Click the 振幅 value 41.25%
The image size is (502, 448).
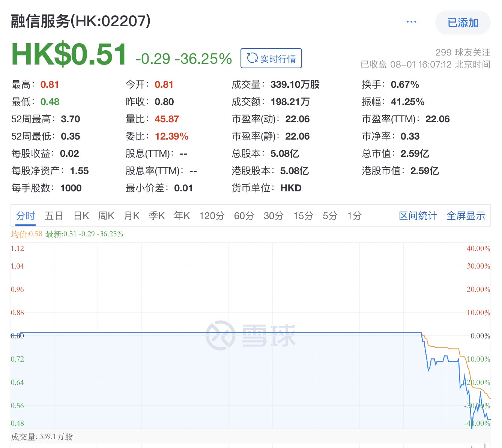click(x=408, y=102)
